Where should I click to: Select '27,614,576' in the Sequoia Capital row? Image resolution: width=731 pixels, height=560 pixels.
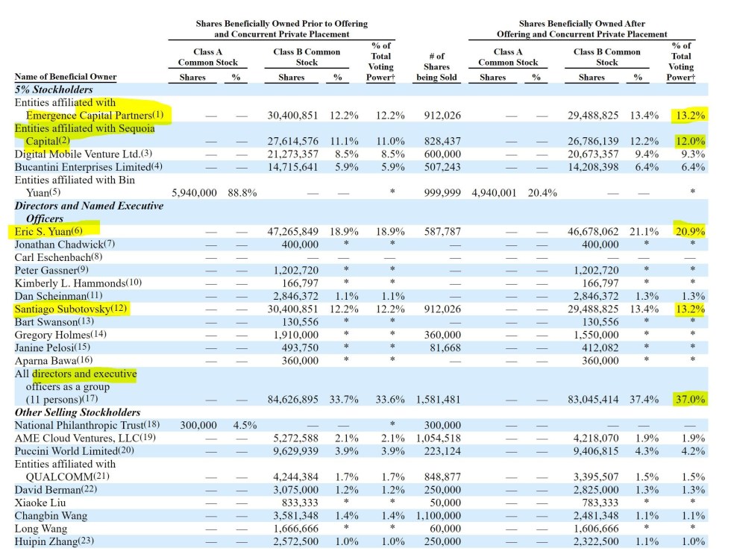click(292, 141)
